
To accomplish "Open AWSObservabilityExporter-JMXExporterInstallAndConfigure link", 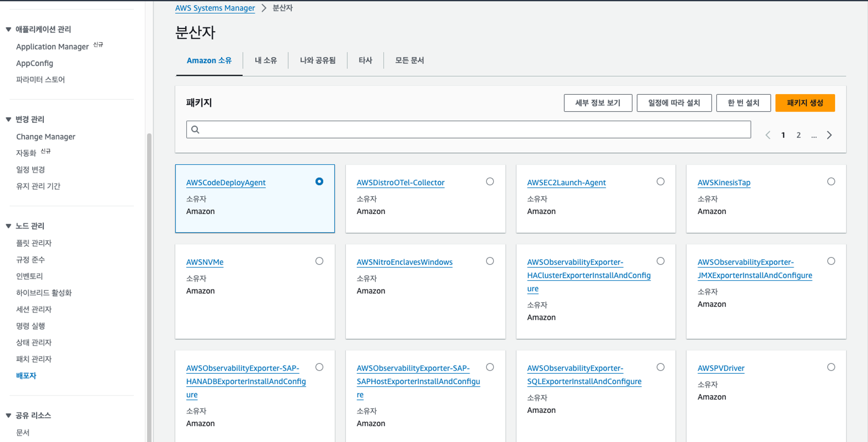I will [x=755, y=269].
